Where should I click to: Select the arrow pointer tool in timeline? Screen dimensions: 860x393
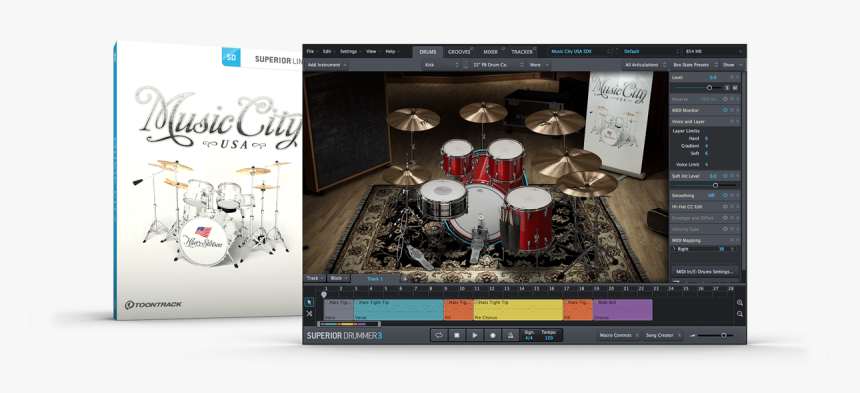point(309,302)
